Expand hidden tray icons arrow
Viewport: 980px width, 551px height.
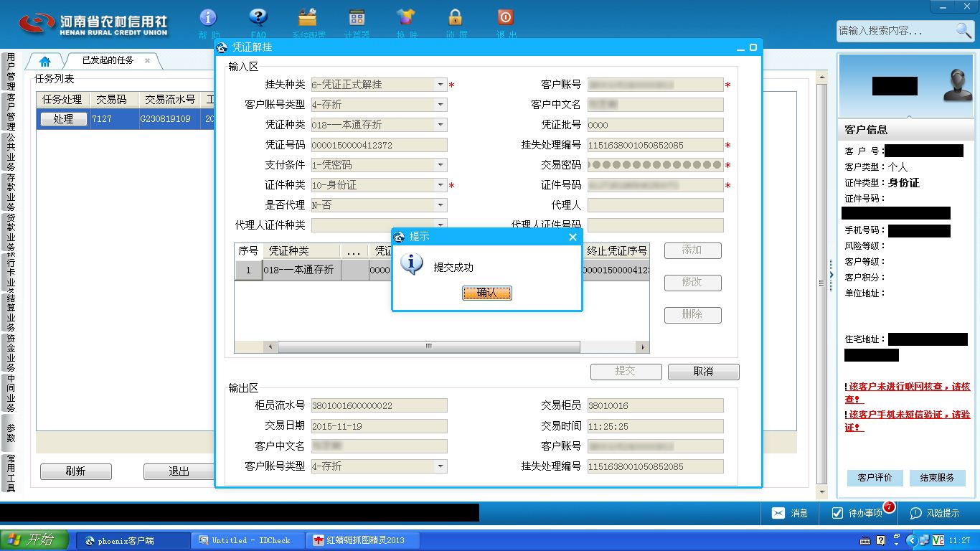912,540
